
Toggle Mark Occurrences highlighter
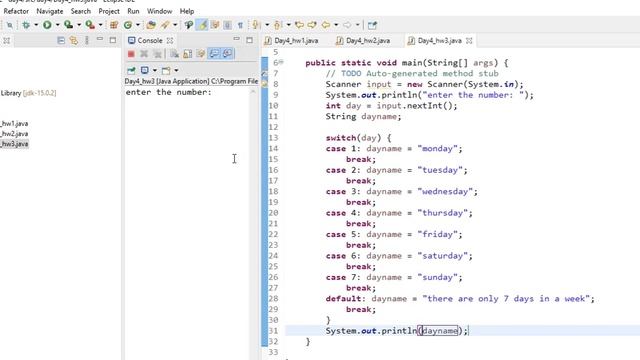tap(202, 25)
